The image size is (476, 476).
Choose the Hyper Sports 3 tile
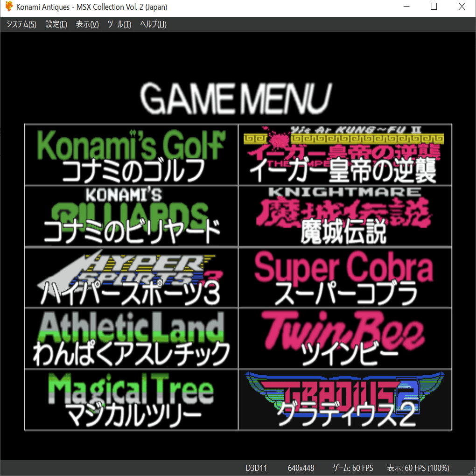[131, 277]
